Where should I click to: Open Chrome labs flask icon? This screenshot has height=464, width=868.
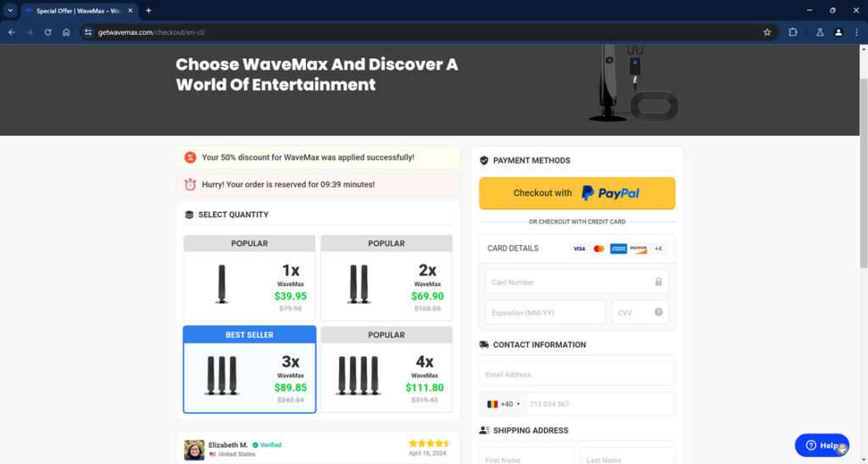[820, 32]
